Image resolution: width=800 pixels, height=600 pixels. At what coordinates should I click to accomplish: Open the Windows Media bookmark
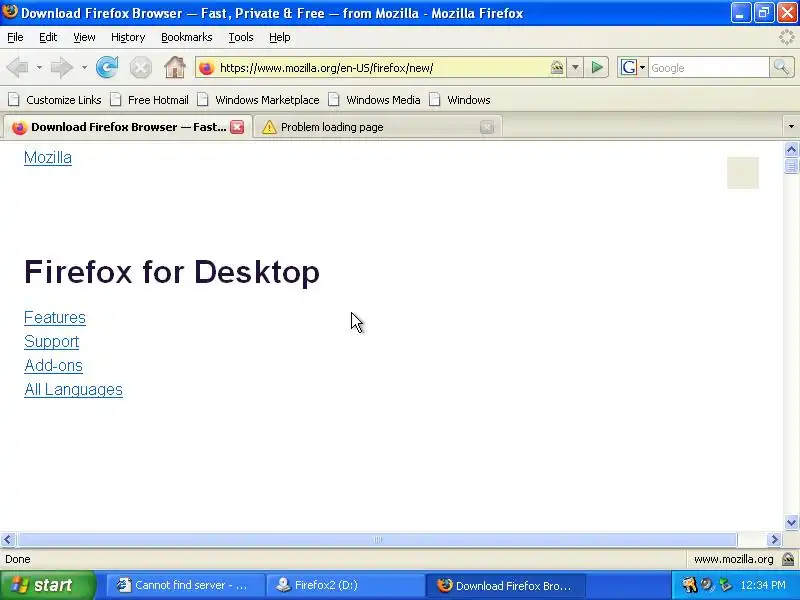375,100
